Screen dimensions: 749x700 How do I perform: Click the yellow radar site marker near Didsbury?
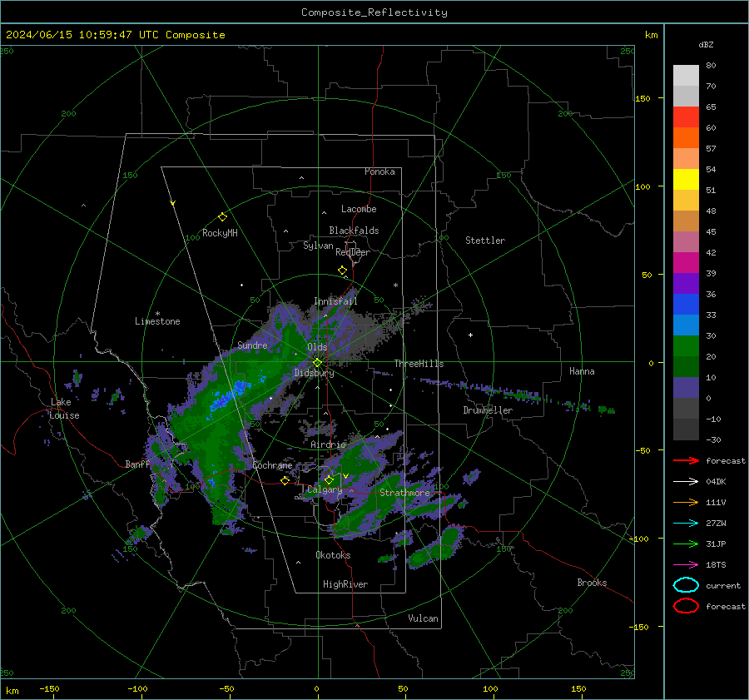click(317, 363)
